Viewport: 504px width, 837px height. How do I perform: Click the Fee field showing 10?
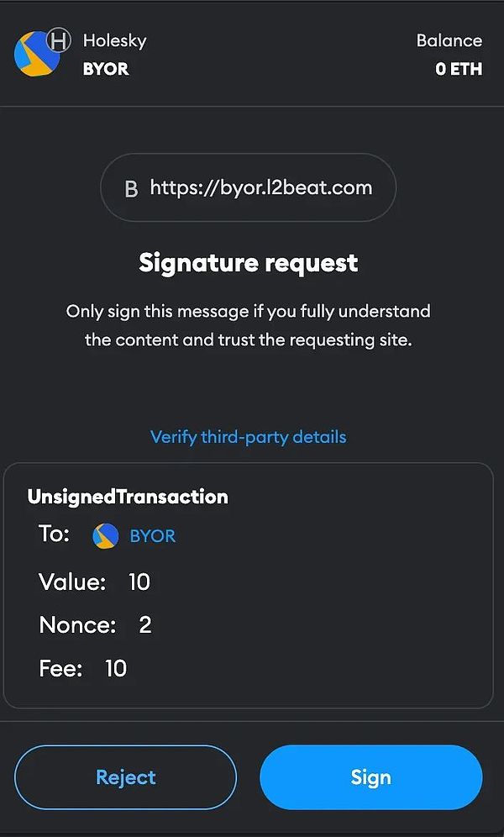[x=115, y=668]
